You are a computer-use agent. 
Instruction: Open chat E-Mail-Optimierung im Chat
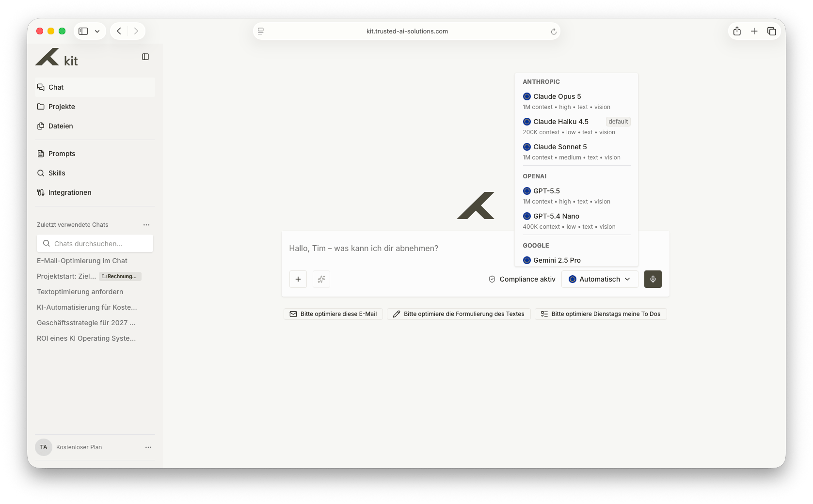pyautogui.click(x=82, y=261)
